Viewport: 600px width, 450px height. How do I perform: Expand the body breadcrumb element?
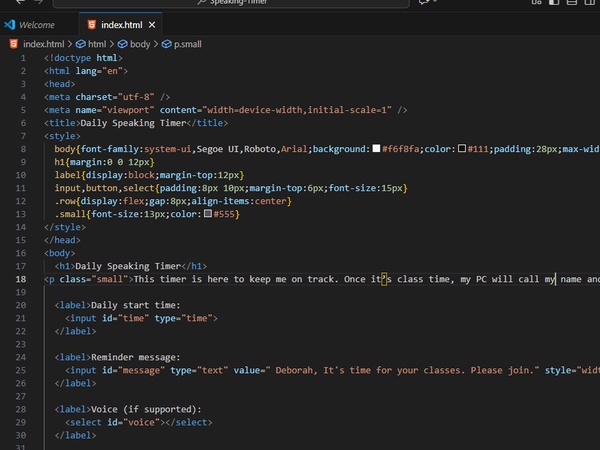click(139, 44)
